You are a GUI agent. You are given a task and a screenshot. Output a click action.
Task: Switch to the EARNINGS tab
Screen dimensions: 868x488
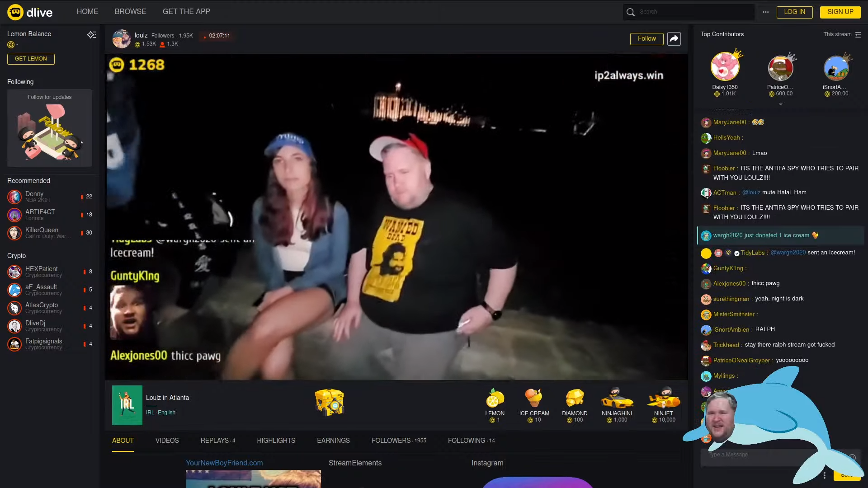pyautogui.click(x=333, y=441)
